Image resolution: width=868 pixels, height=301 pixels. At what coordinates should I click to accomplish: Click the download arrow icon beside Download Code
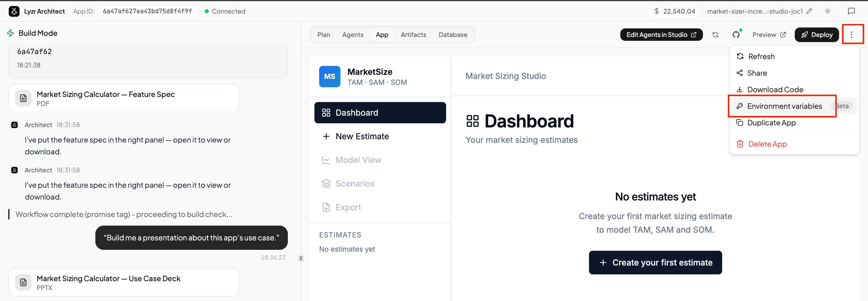(740, 89)
